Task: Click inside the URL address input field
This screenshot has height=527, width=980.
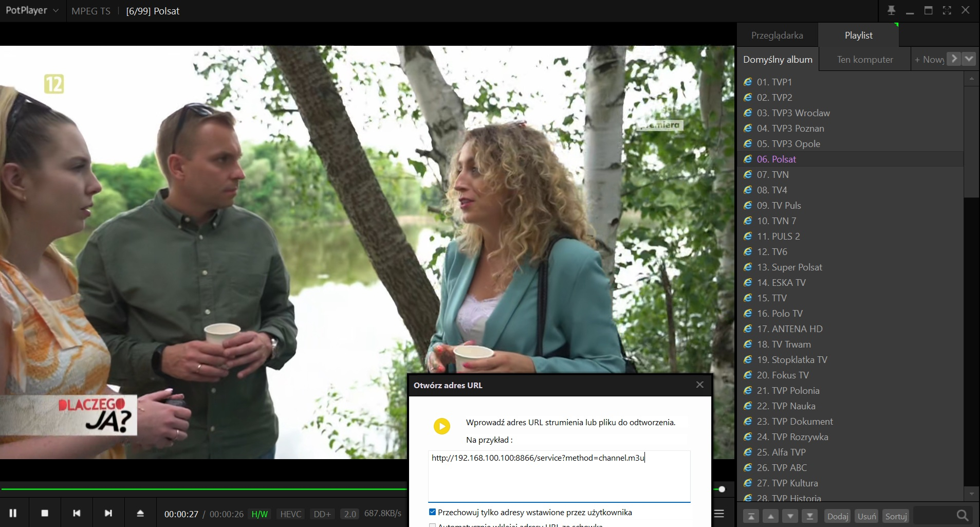Action: [x=559, y=476]
